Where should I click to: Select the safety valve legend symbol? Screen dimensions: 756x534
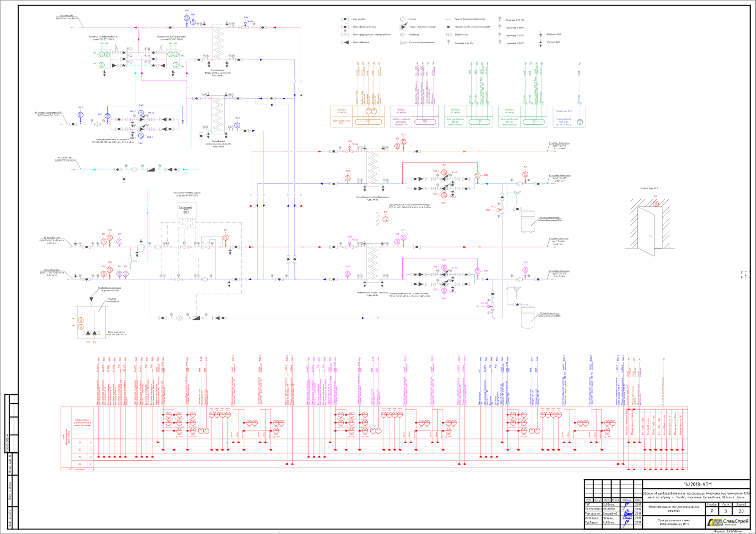pyautogui.click(x=404, y=43)
